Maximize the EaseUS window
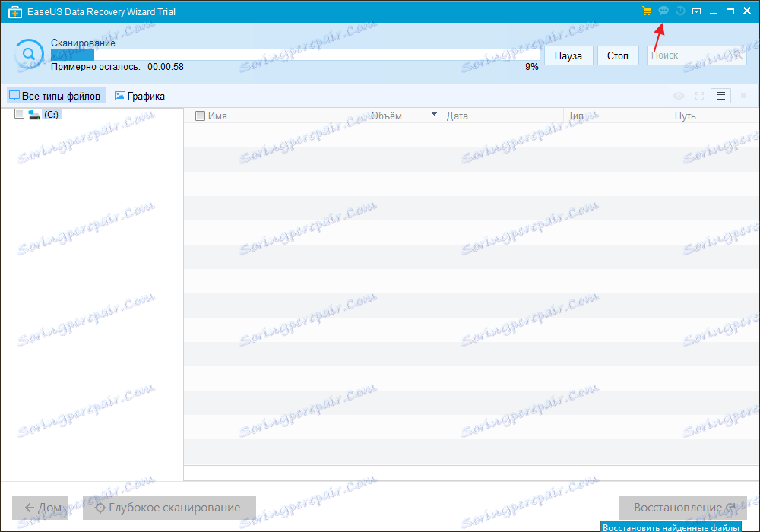The width and height of the screenshot is (760, 532). click(730, 11)
